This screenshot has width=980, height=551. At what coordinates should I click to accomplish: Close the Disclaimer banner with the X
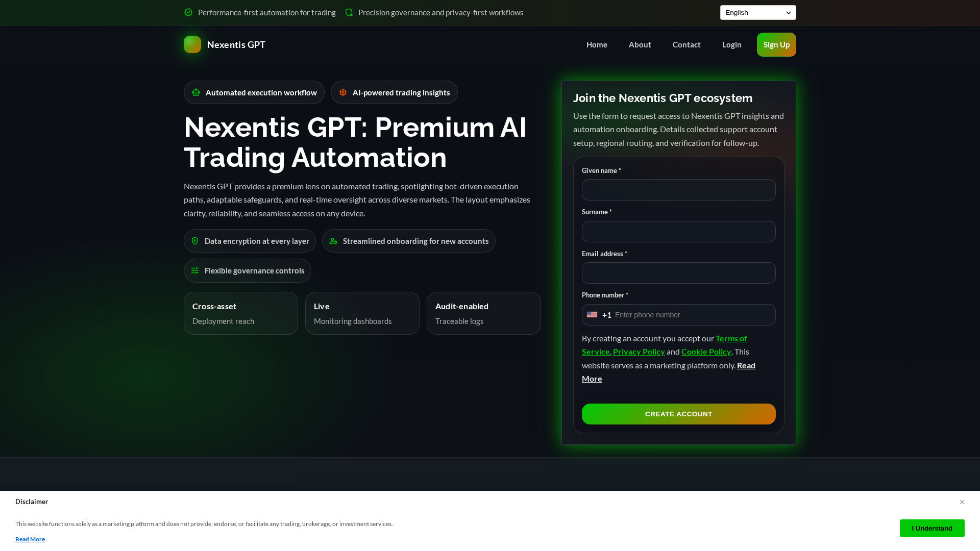(x=962, y=502)
